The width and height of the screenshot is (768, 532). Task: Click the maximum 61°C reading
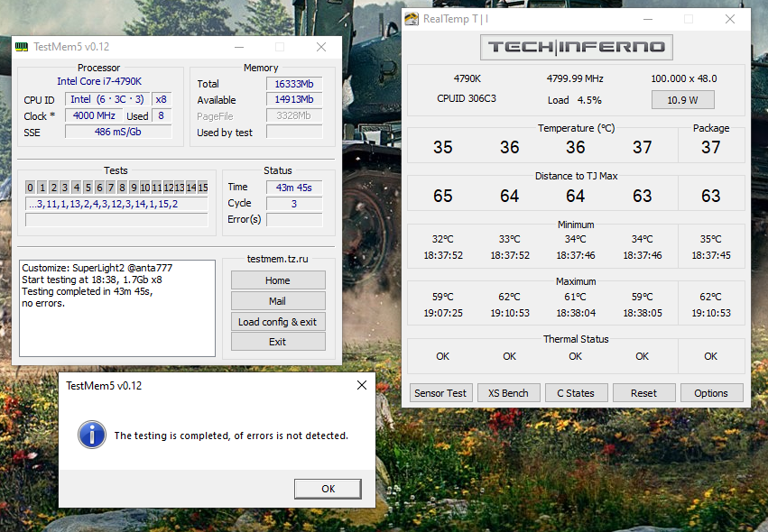576,297
